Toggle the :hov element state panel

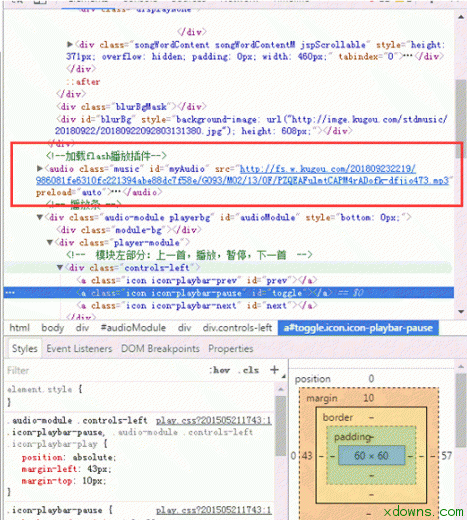click(220, 370)
